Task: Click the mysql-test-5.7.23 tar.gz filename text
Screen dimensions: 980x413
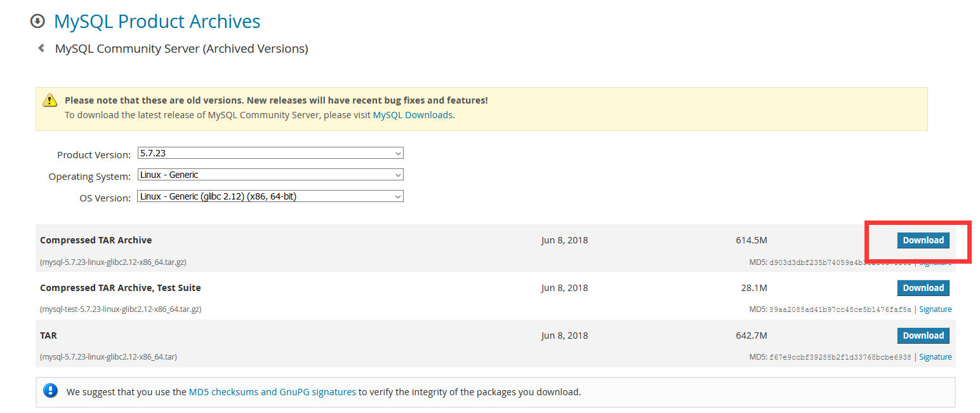Action: [x=121, y=309]
